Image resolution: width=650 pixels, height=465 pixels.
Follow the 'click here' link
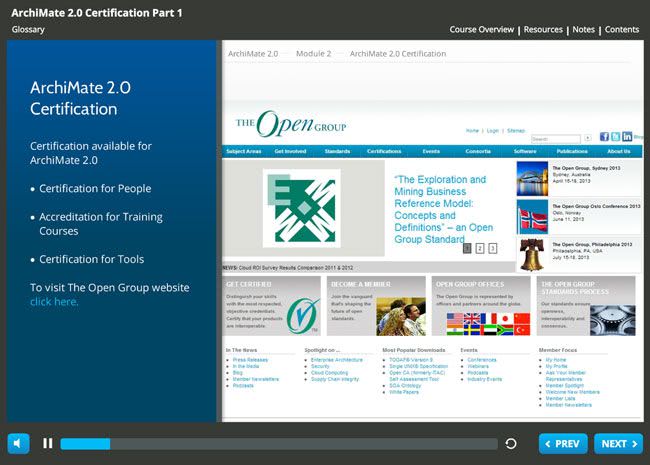pos(54,302)
